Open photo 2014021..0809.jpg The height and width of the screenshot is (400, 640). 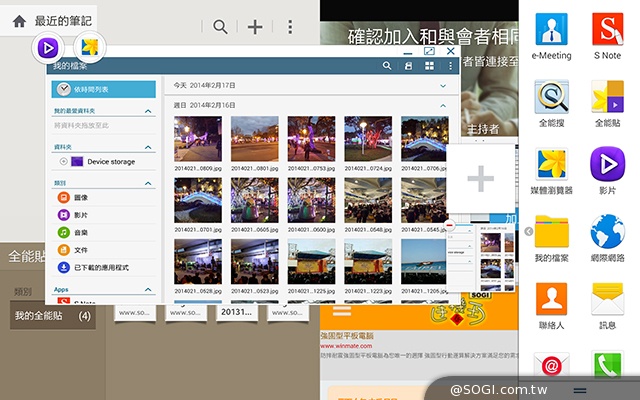[x=198, y=139]
